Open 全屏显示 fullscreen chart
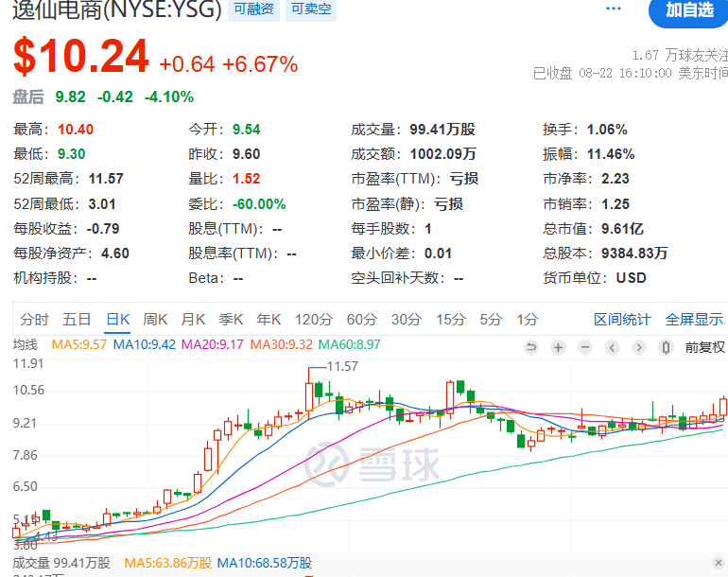Screen dimensions: 728x577 pos(694,320)
